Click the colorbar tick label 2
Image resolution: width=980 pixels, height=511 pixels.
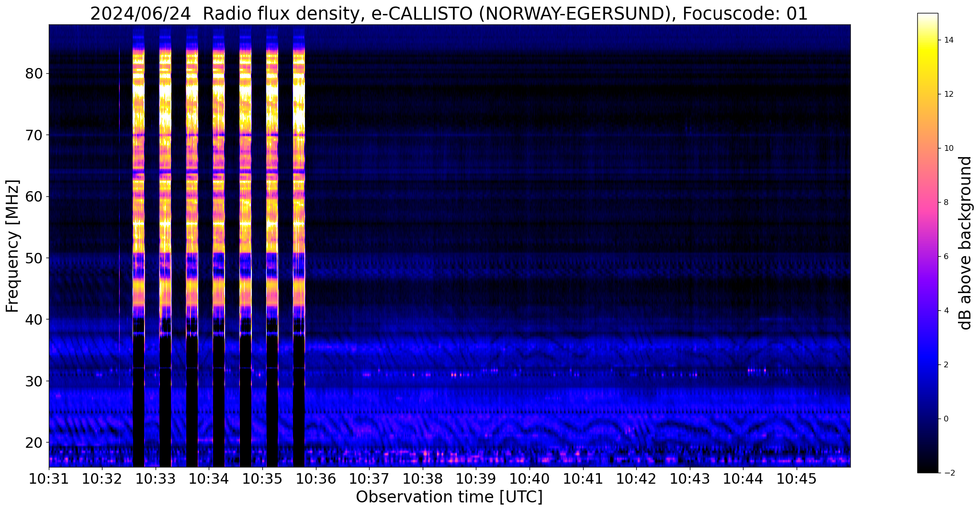(946, 365)
